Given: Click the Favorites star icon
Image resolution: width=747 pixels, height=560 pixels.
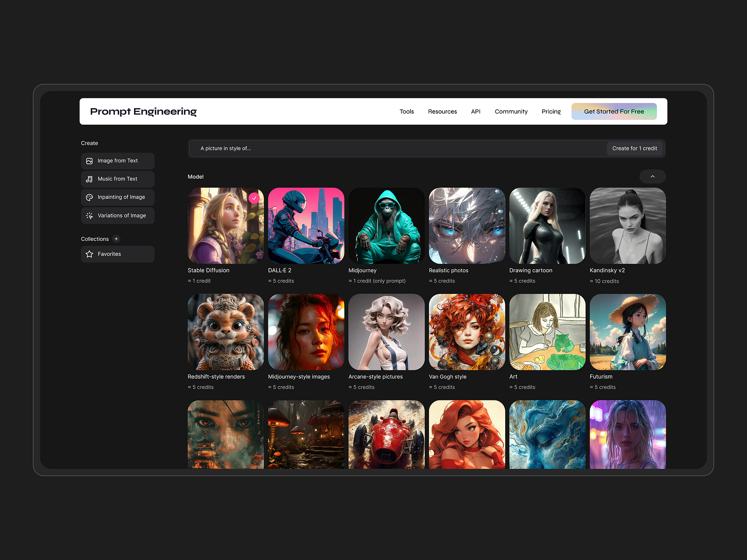Looking at the screenshot, I should [89, 254].
